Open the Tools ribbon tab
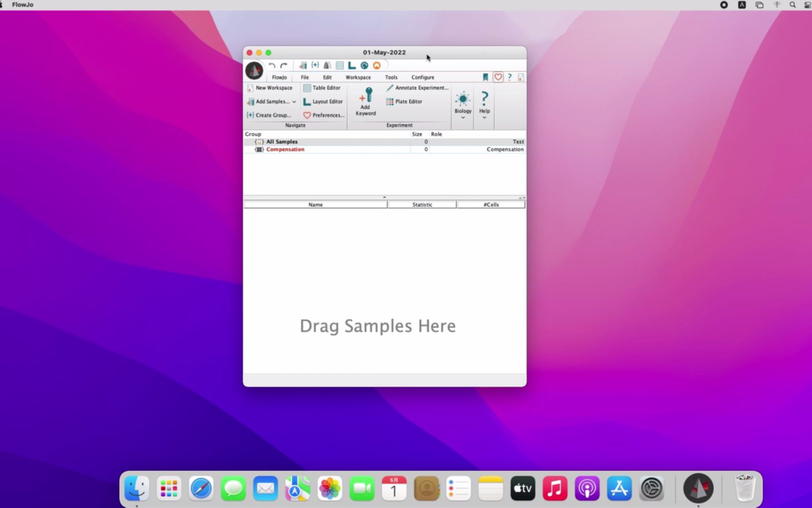 (x=391, y=78)
